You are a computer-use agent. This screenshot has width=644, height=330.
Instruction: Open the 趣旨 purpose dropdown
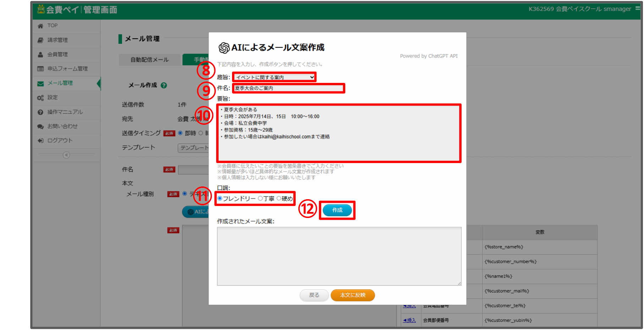(x=274, y=77)
